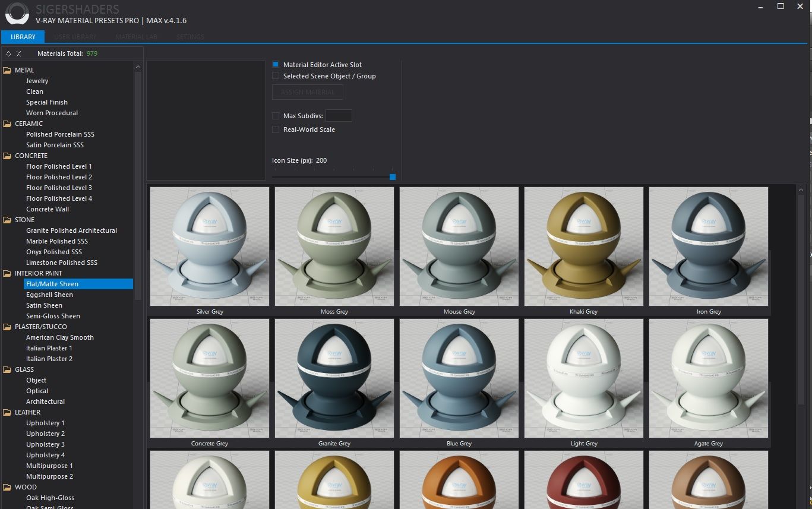Click the Icon Size slider handle
Screen dimensions: 812x509
tap(393, 176)
